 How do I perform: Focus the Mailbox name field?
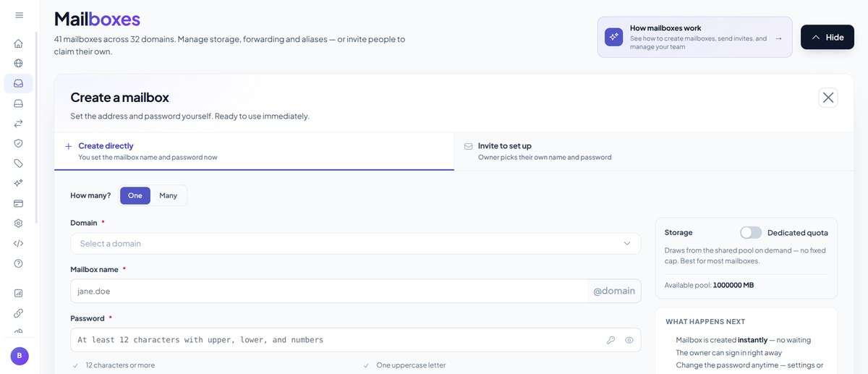click(329, 291)
